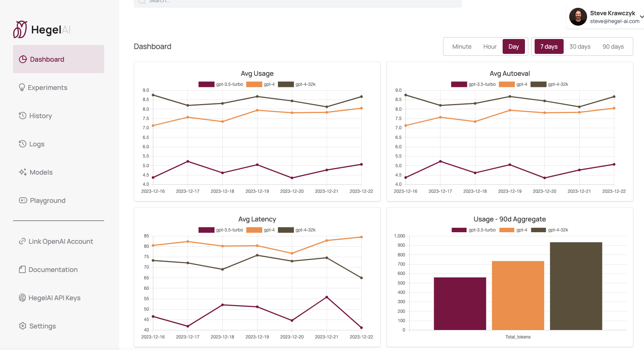Click the History clock icon
644x350 pixels.
23,116
